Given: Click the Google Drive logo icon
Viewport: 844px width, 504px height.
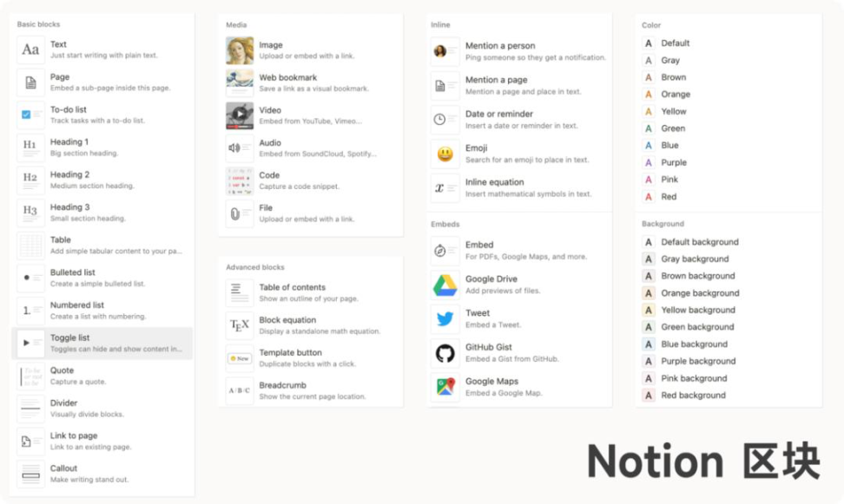Looking at the screenshot, I should click(445, 285).
